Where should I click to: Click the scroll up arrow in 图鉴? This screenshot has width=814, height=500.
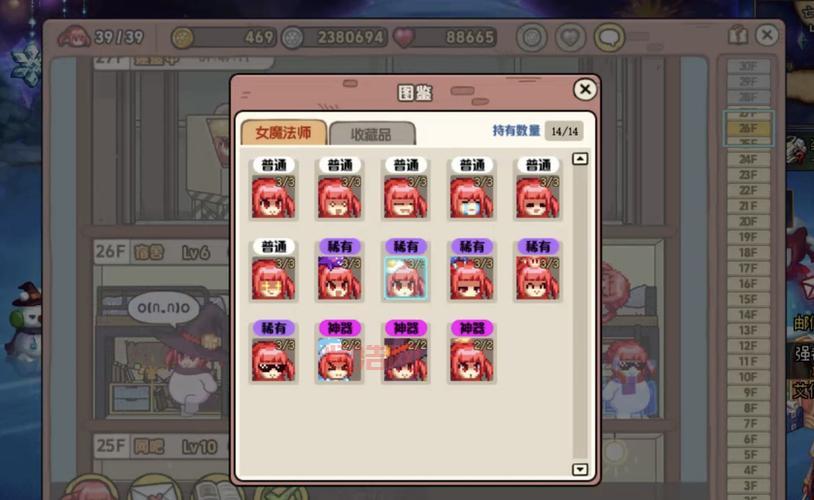pos(580,158)
